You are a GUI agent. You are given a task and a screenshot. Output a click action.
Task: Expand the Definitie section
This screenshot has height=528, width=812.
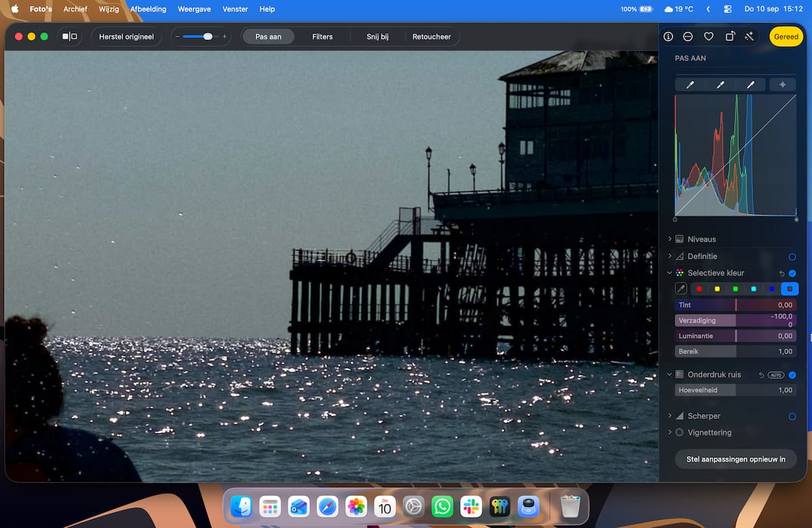(x=670, y=256)
